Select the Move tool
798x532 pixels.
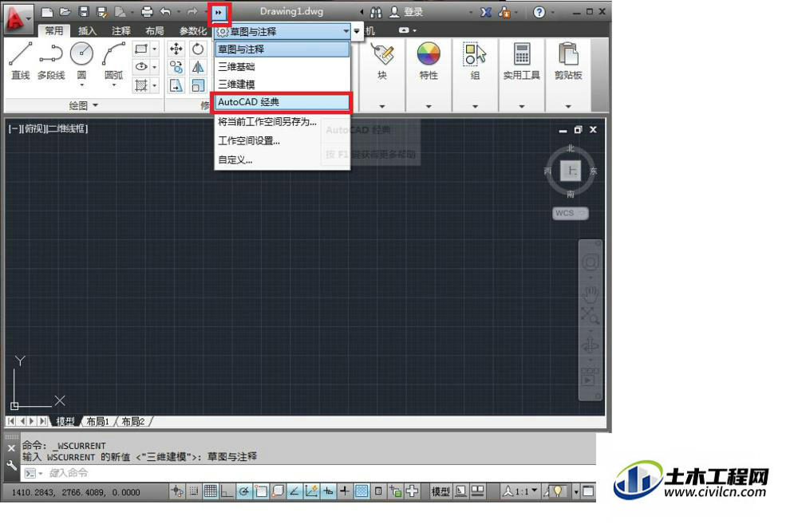176,49
